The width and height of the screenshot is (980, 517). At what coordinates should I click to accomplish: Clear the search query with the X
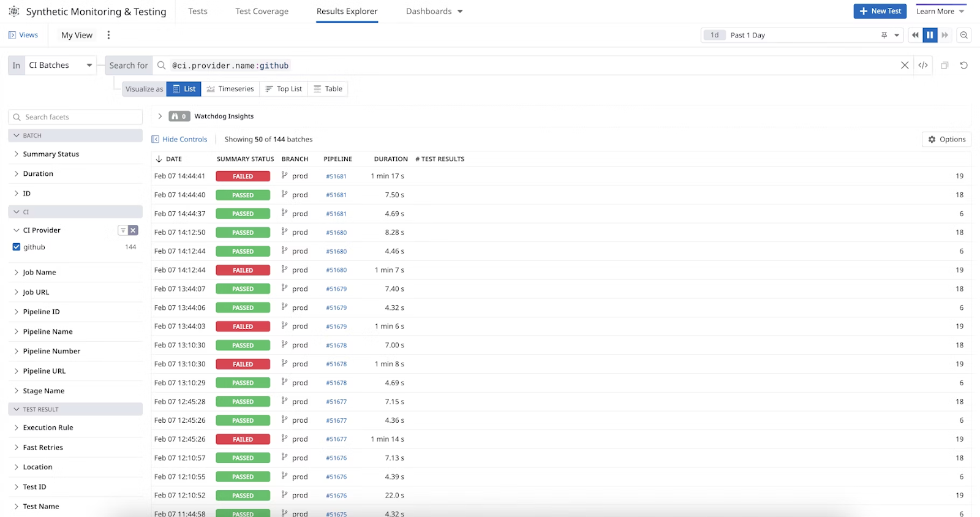click(x=905, y=66)
